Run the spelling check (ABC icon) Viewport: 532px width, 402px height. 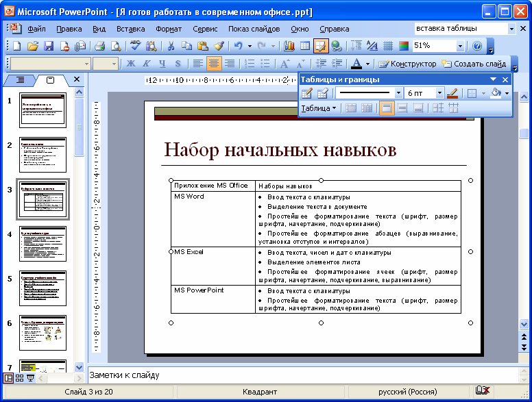tap(135, 46)
